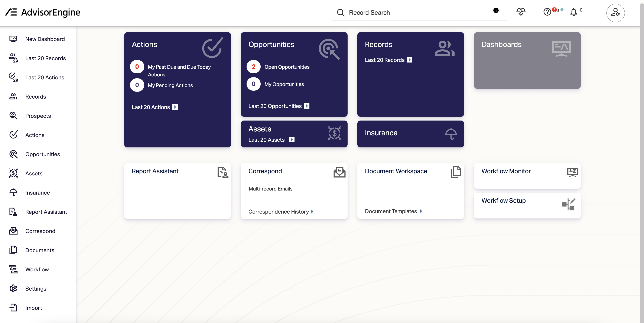
Task: Expand Document Templates arrow
Action: tap(421, 211)
